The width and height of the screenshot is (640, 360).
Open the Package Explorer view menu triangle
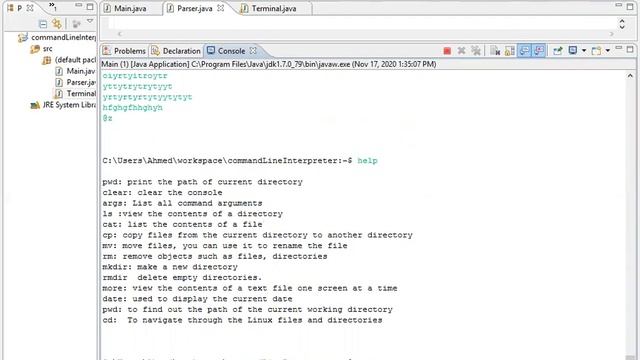(90, 22)
